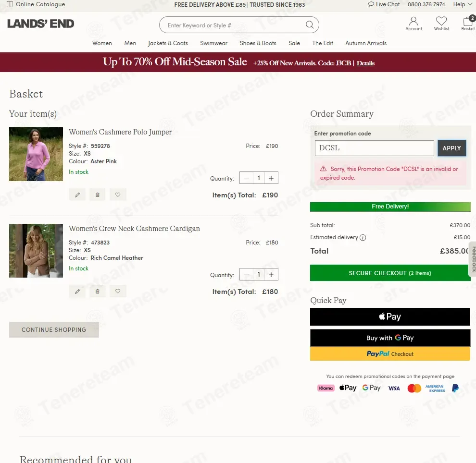
Task: Click the Apply promotion code button
Action: coord(451,148)
